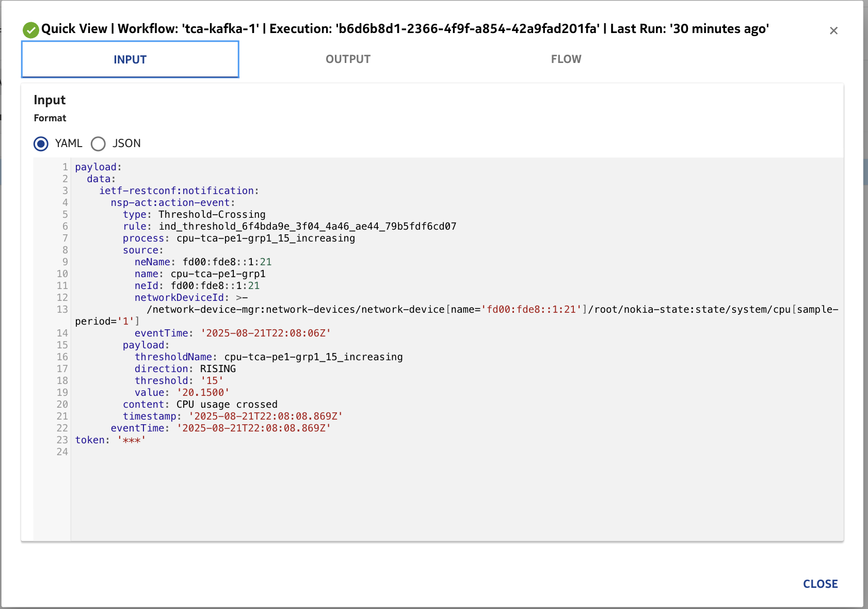Click the threshold '15' value

coord(212,381)
